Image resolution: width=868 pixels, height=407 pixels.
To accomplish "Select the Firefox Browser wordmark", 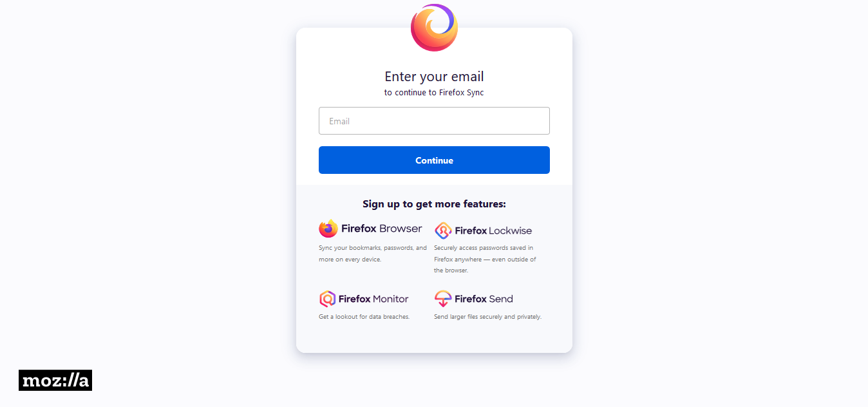I will click(x=382, y=229).
